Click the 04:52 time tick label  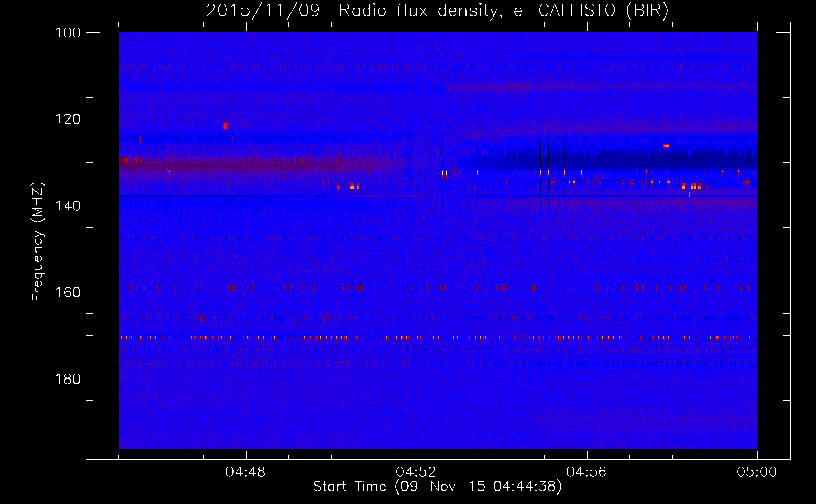(416, 472)
